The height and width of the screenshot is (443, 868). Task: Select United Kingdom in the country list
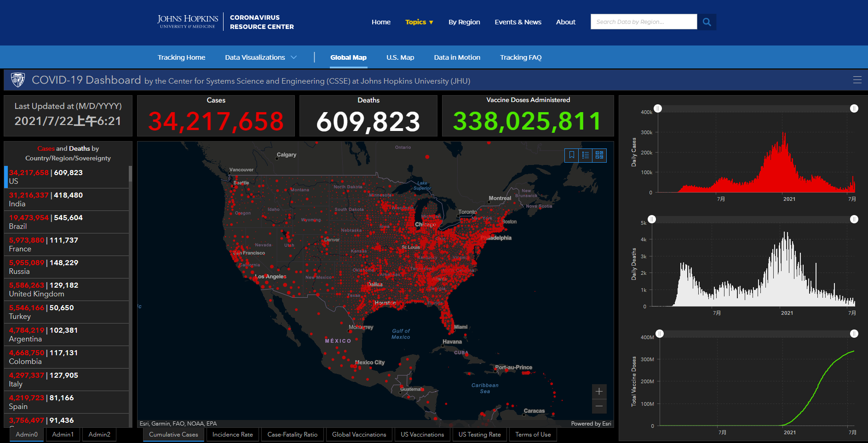coord(66,290)
